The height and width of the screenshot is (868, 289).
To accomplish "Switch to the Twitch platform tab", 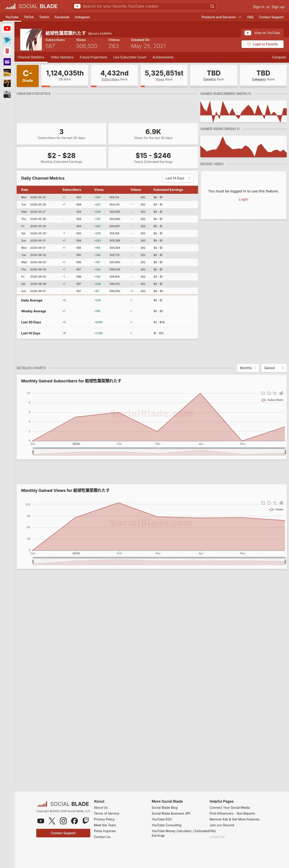I will pyautogui.click(x=44, y=17).
